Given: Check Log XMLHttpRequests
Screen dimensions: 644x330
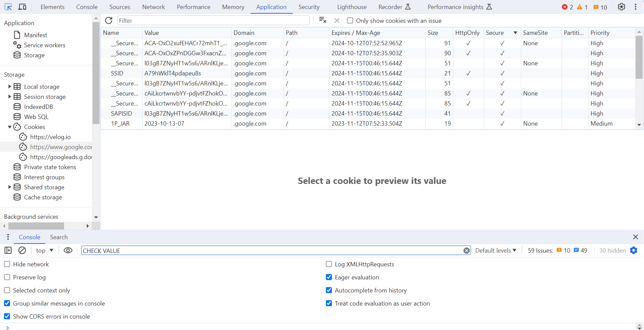Looking at the screenshot, I should 329,264.
